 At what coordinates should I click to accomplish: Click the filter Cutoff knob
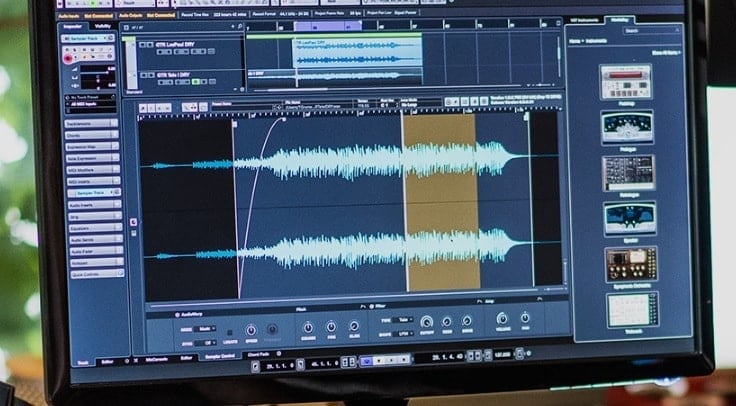pyautogui.click(x=426, y=322)
